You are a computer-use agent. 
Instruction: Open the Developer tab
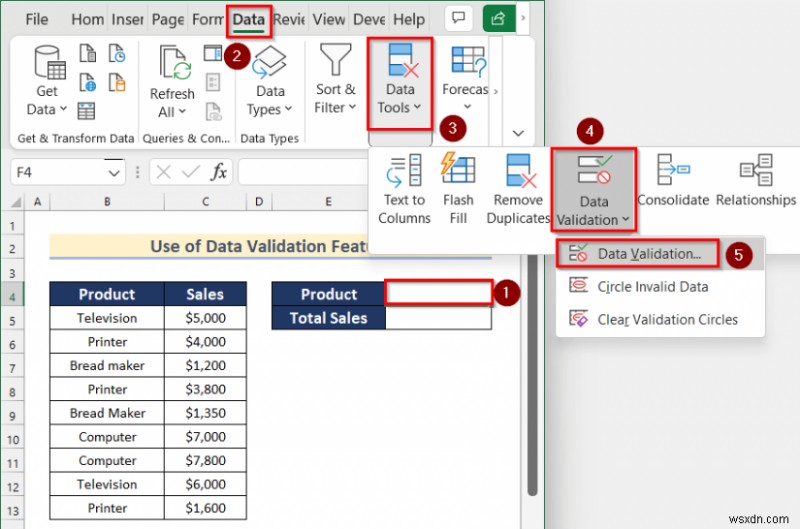[369, 20]
